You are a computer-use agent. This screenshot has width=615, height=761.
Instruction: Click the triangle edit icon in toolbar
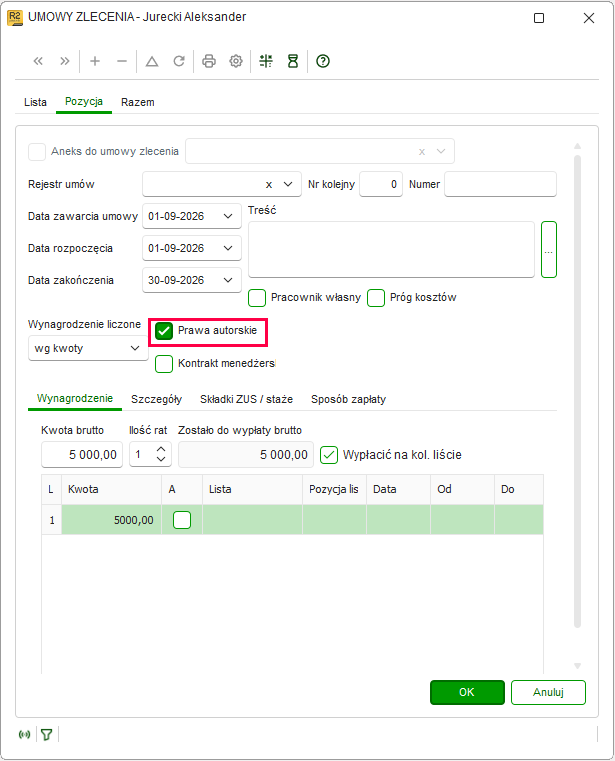tap(152, 61)
